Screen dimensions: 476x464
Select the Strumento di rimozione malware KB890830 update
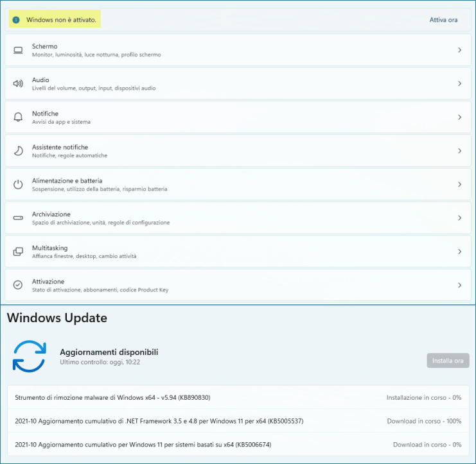[238, 398]
